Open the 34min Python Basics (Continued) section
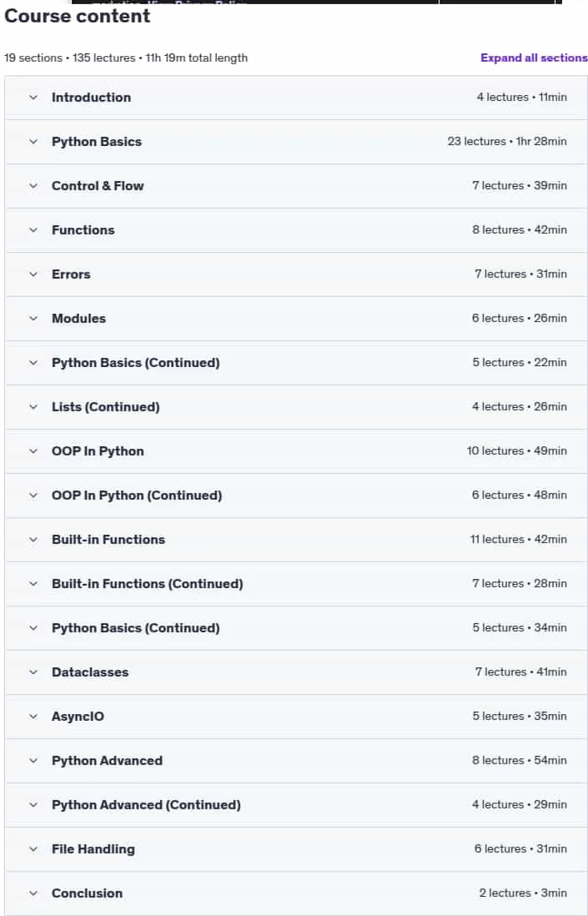This screenshot has width=588, height=916. click(x=297, y=628)
